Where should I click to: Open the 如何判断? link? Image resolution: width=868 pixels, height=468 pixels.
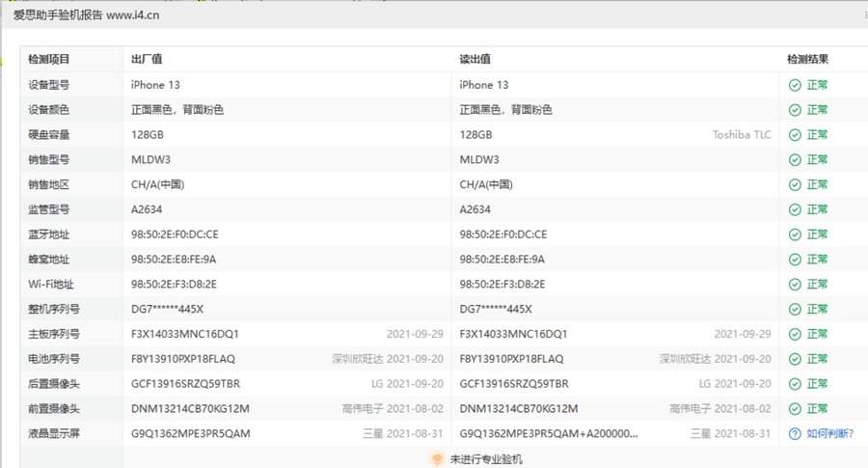pyautogui.click(x=829, y=433)
